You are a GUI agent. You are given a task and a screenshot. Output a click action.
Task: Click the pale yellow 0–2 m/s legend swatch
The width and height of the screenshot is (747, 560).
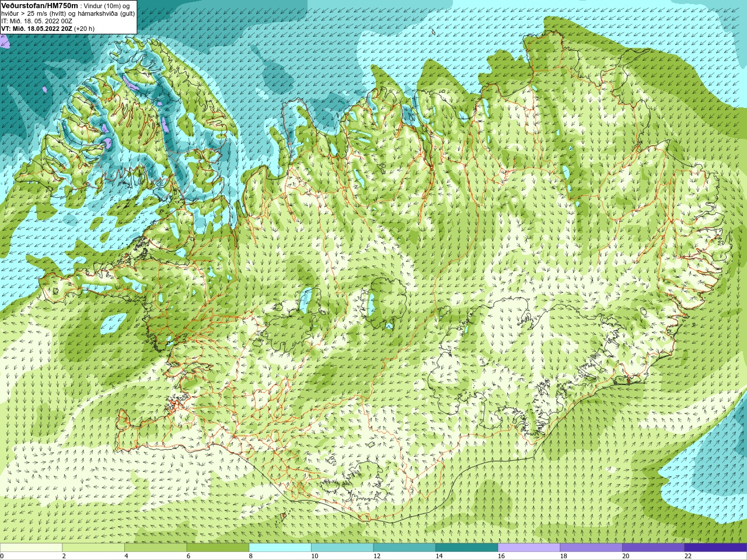coord(31,548)
